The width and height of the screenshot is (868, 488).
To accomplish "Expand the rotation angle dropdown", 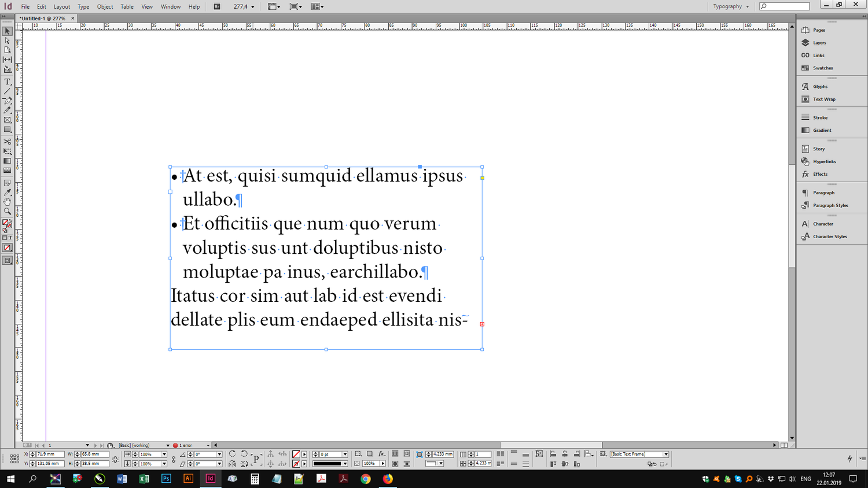I will tap(219, 454).
